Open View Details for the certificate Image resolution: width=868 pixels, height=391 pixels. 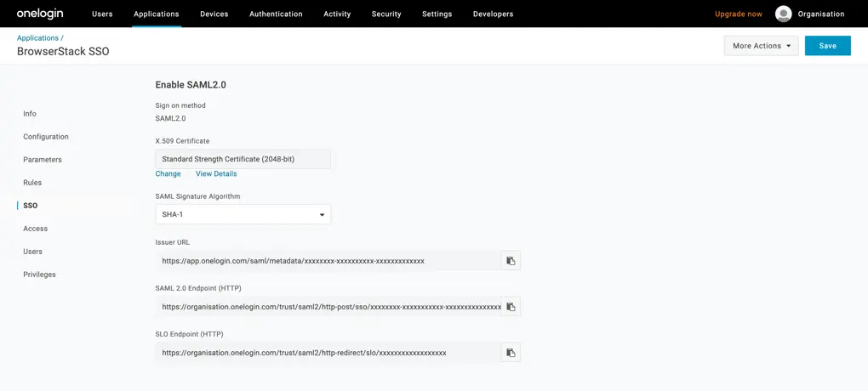tap(216, 174)
